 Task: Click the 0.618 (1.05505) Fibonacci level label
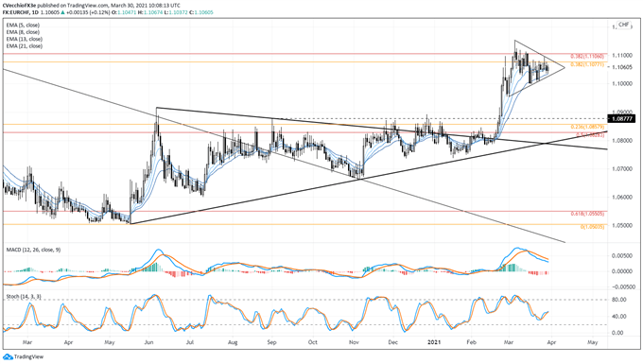(587, 214)
